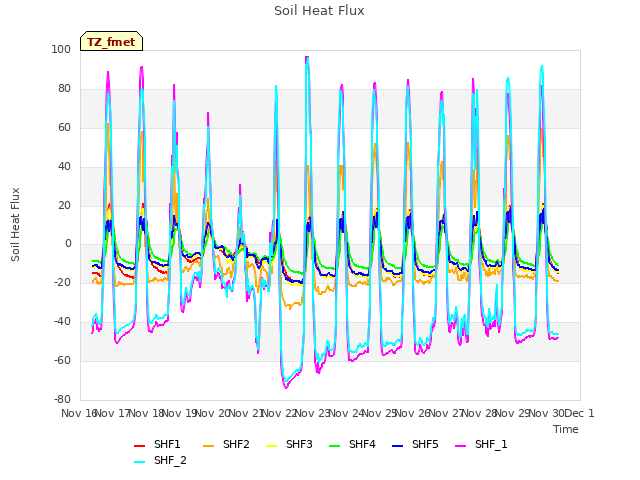Click the SHF1 legend label

(x=167, y=444)
